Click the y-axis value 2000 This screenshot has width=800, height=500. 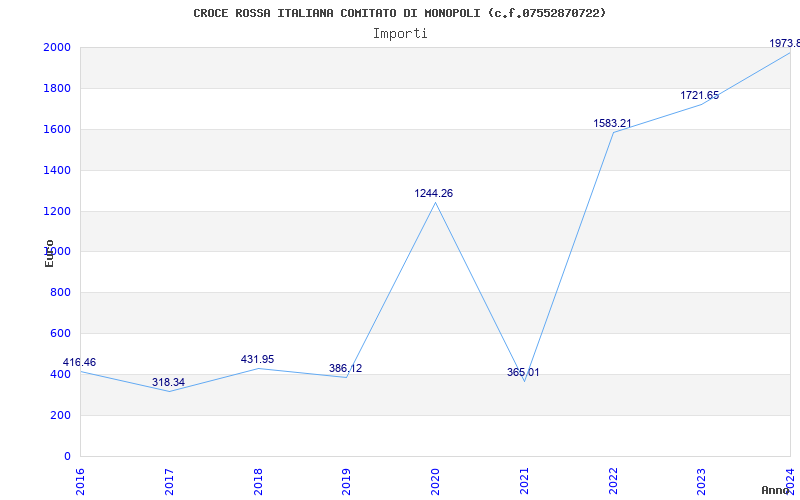(58, 47)
